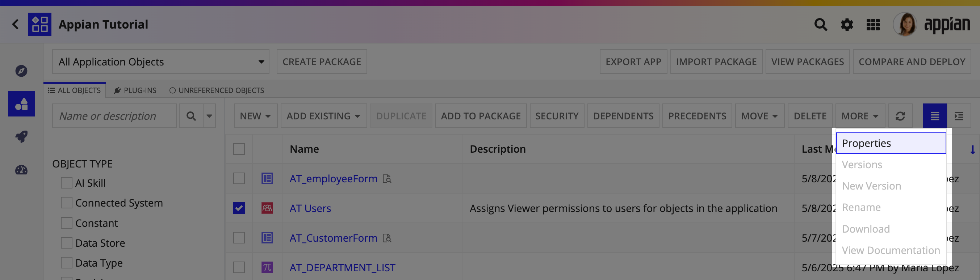This screenshot has height=280, width=980.
Task: Open the All Application Objects dropdown
Action: pyautogui.click(x=160, y=61)
